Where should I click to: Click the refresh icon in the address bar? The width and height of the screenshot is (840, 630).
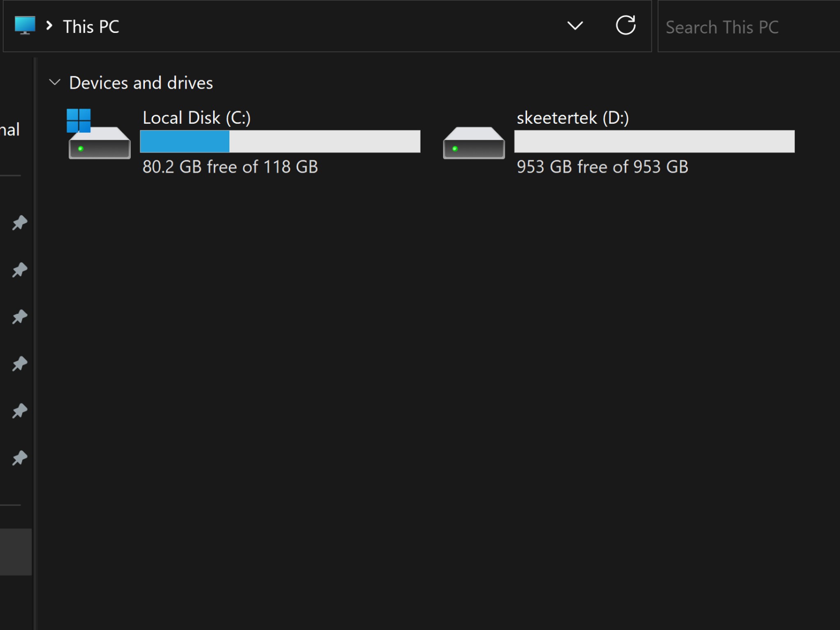tap(625, 25)
